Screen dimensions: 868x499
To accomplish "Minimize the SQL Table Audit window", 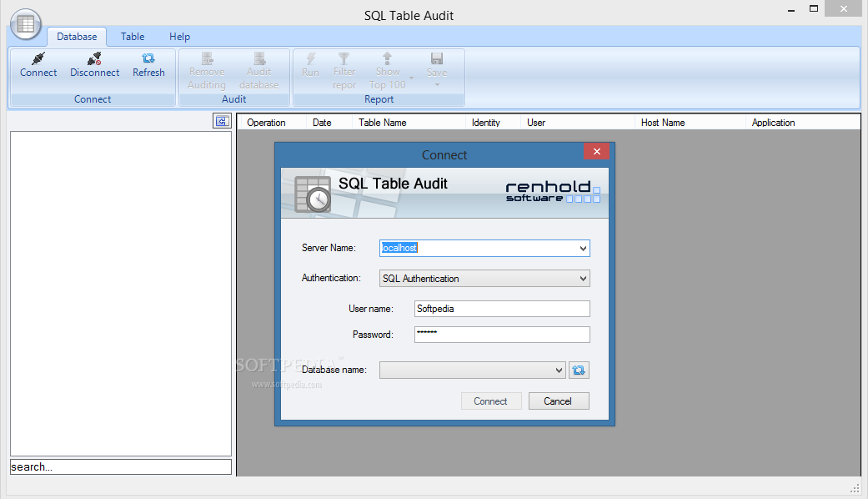I will point(791,9).
